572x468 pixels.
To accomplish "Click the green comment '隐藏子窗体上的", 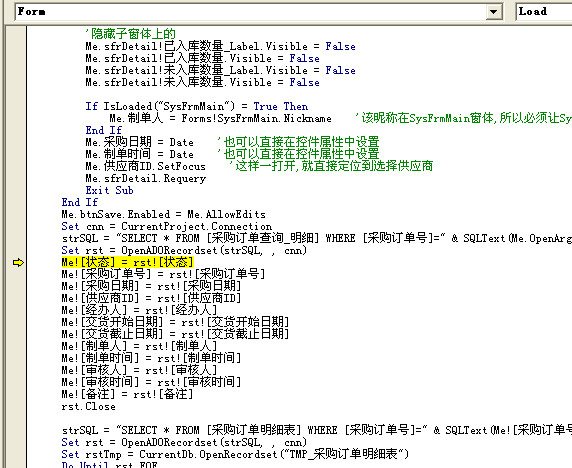I will (x=131, y=34).
